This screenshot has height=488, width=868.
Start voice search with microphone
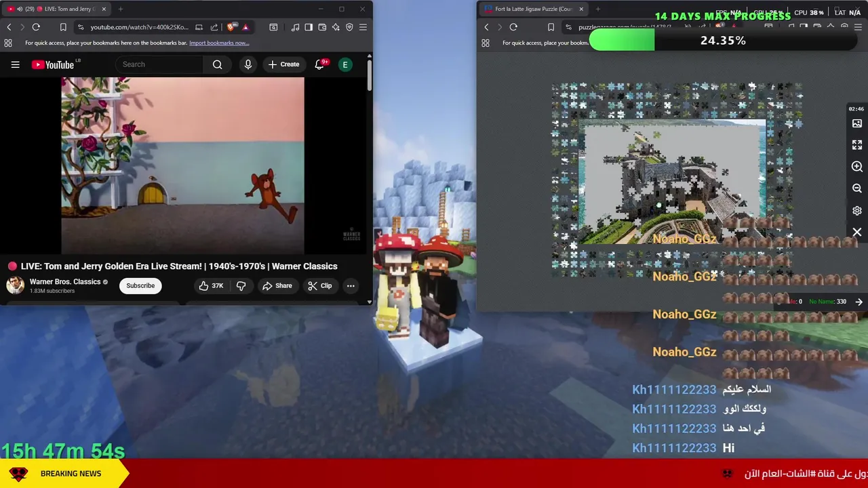pyautogui.click(x=248, y=64)
